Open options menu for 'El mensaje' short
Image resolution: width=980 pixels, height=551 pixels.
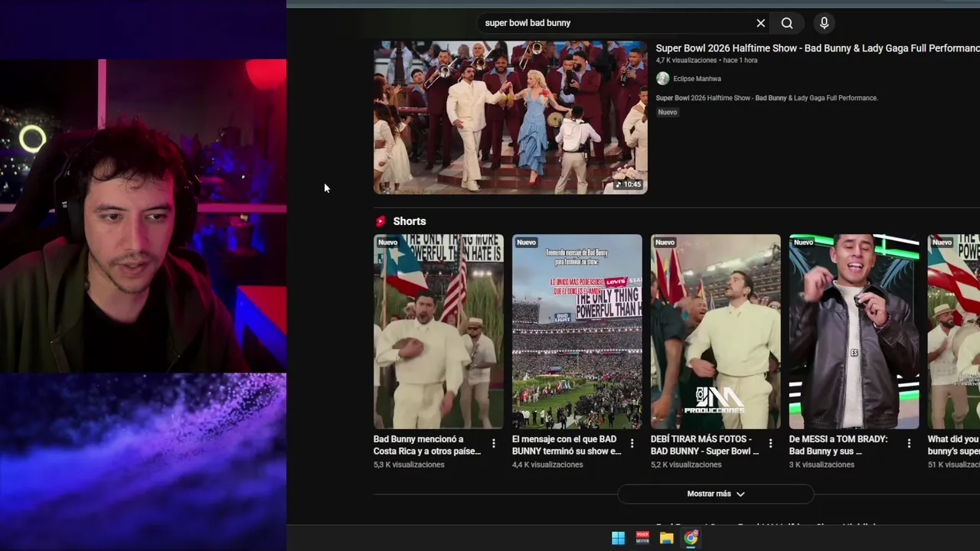[x=632, y=444]
